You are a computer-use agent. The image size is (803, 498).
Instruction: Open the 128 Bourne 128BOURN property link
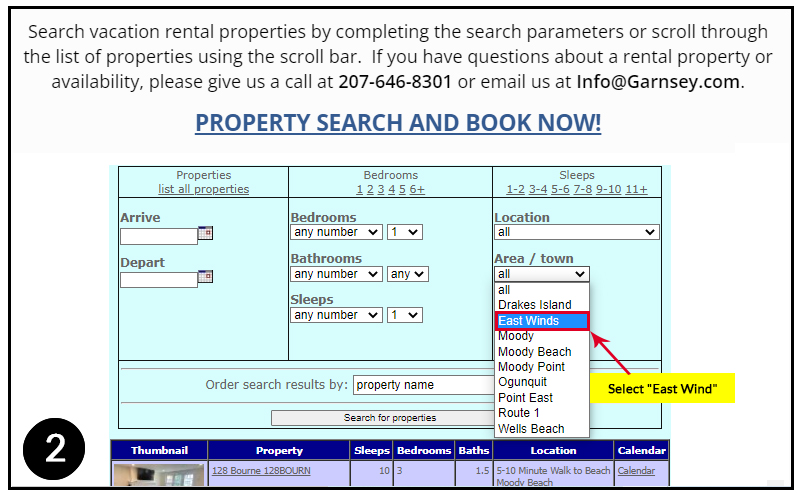pos(260,471)
